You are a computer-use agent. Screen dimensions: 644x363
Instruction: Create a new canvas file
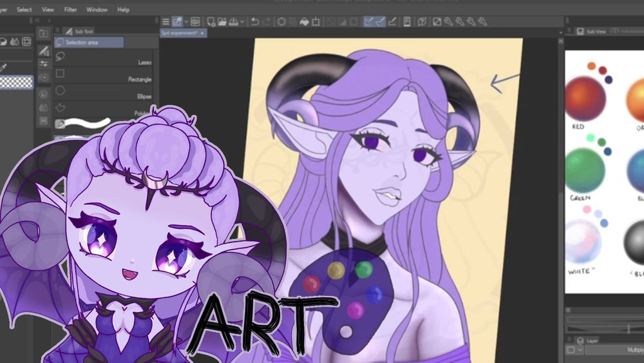(x=211, y=22)
